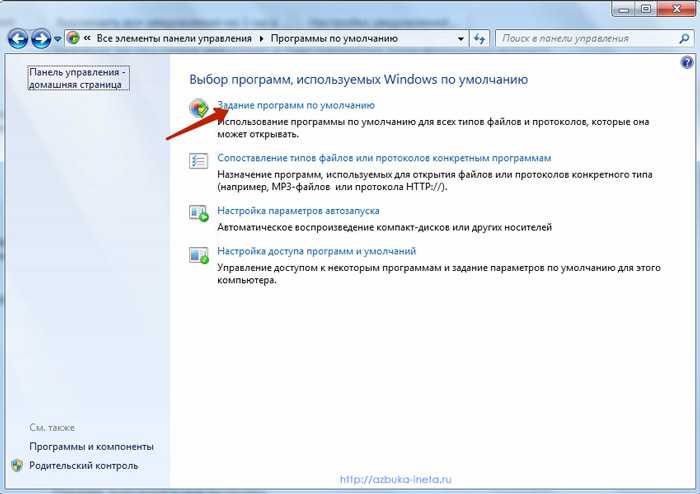Click the 'См. также' sidebar label
This screenshot has height=494, width=700.
tap(52, 428)
